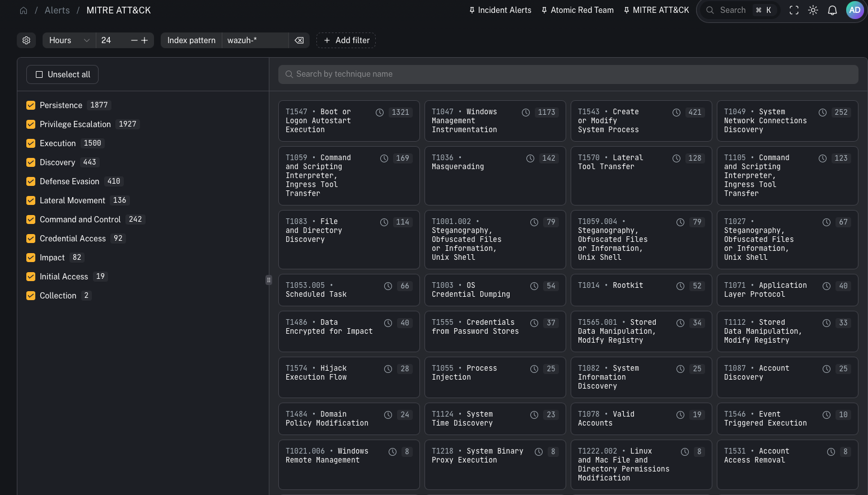Click clock icon on T1071 Application Layer Protocol card
The image size is (868, 495).
pyautogui.click(x=827, y=286)
